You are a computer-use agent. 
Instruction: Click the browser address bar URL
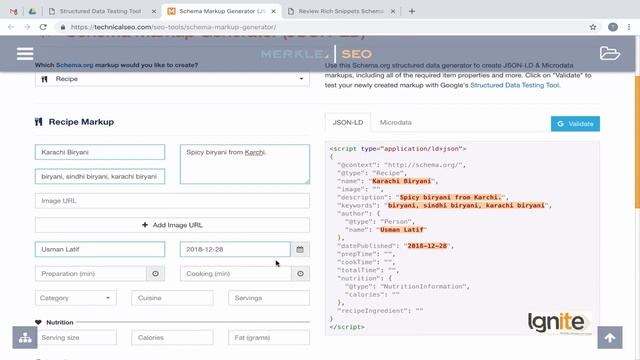coord(173,27)
